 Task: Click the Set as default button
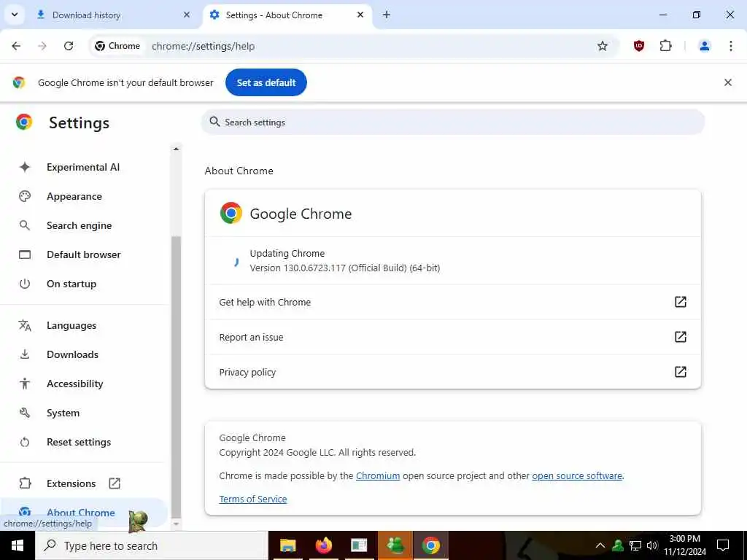coord(266,82)
